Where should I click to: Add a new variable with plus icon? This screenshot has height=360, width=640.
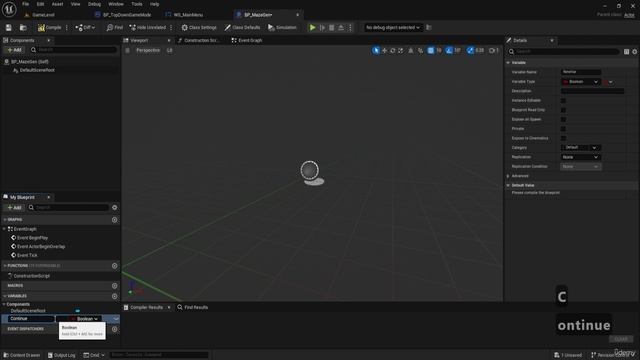click(115, 296)
